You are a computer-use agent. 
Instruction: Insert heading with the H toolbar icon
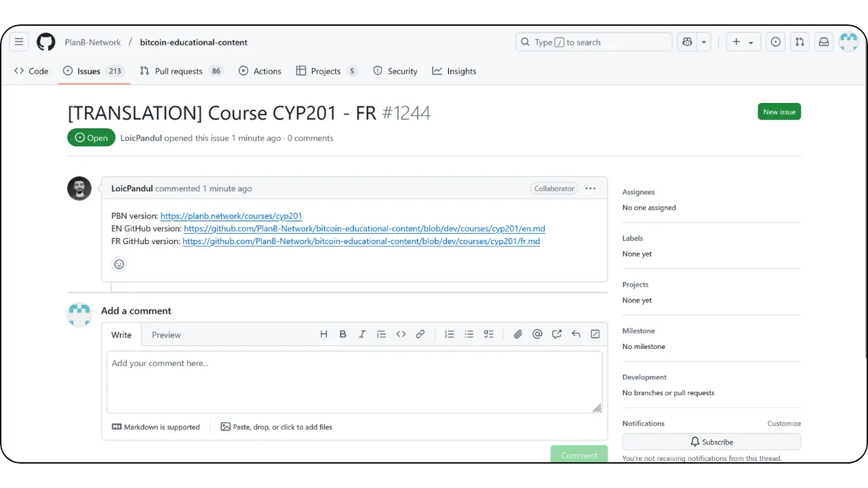323,334
